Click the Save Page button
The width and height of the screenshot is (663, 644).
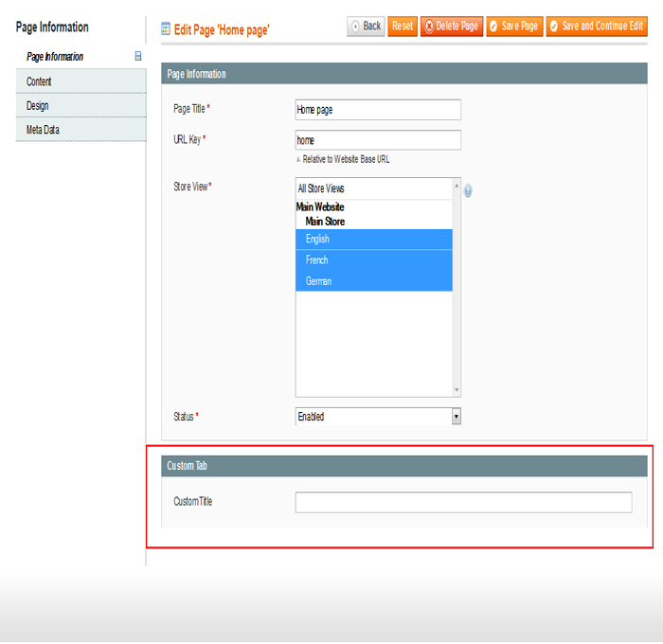[x=514, y=27]
